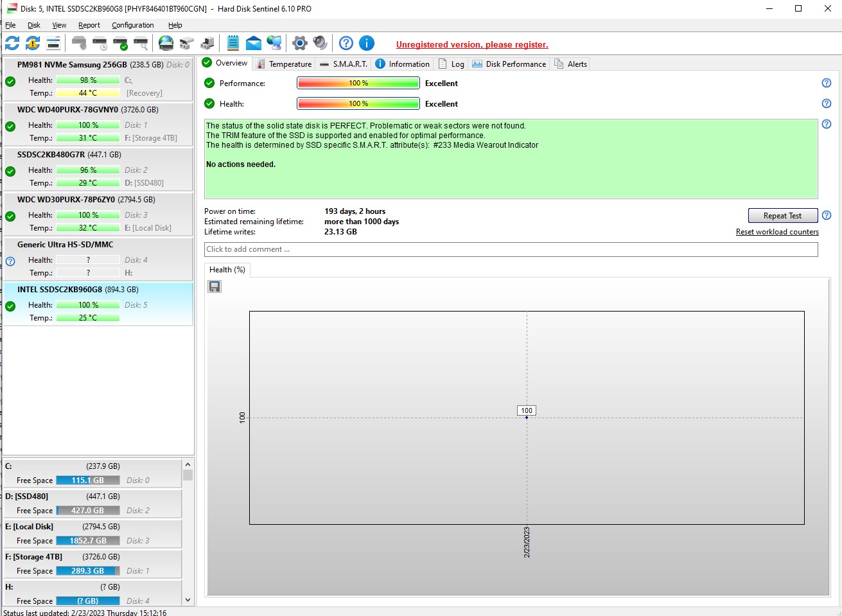Click the disk with magnifier toolbar icon
842x616 pixels.
[141, 43]
